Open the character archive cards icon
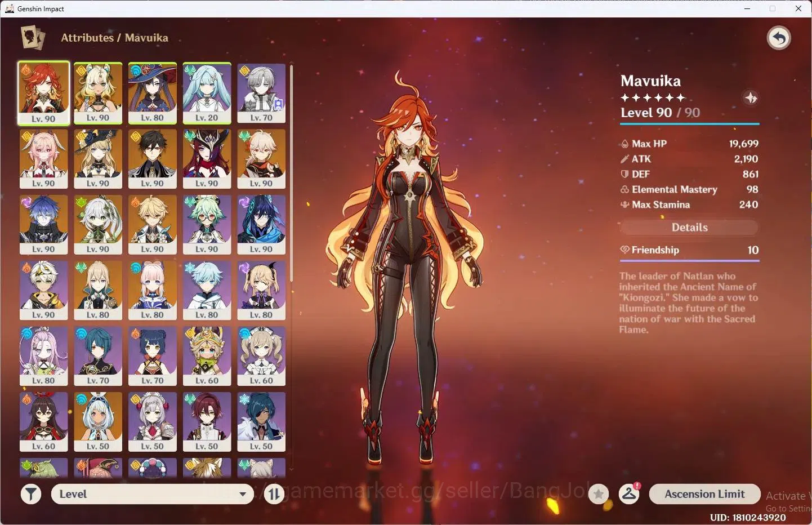812x525 pixels. (32, 38)
